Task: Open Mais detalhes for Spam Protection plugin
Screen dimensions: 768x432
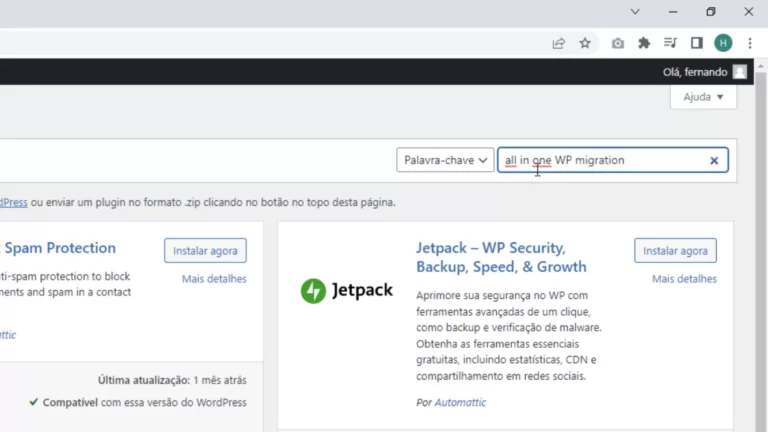Action: click(214, 279)
